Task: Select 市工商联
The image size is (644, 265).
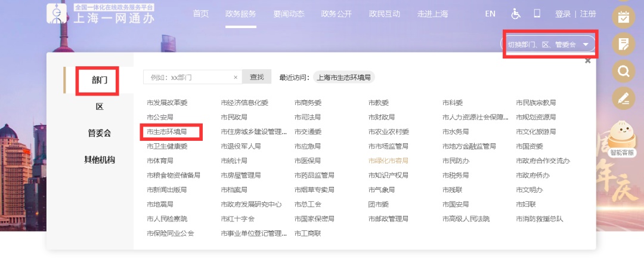Action: click(308, 233)
